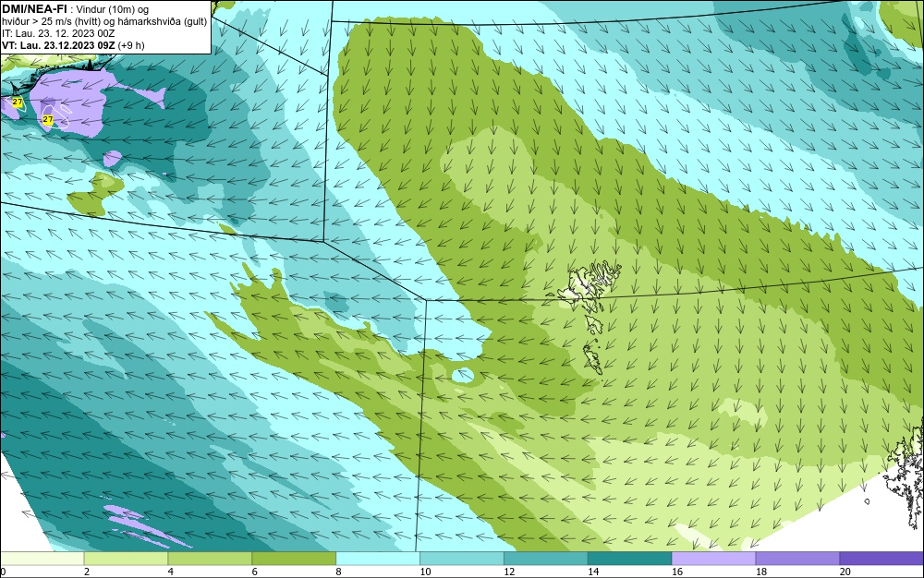Click the 10–12 m/s legend color swatch

pos(462,558)
